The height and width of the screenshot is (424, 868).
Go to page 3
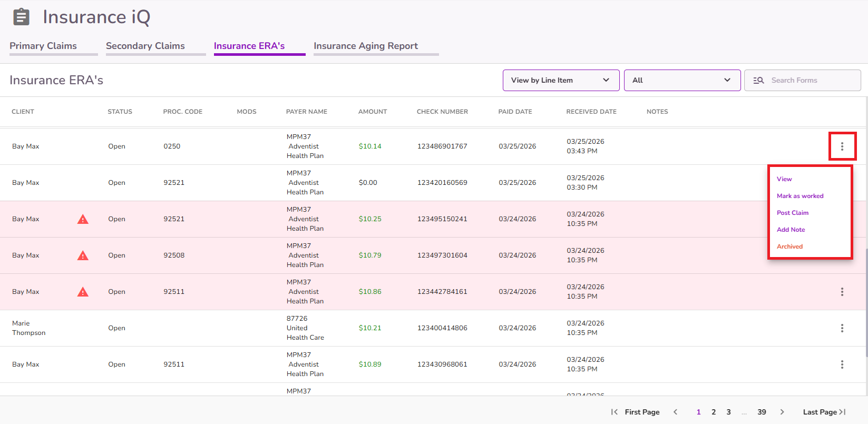click(729, 412)
